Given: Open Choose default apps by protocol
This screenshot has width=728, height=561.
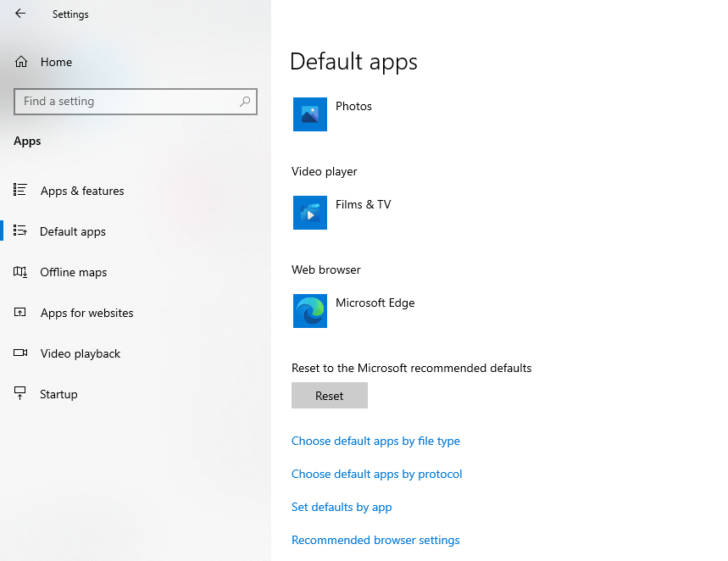Looking at the screenshot, I should pyautogui.click(x=376, y=475).
